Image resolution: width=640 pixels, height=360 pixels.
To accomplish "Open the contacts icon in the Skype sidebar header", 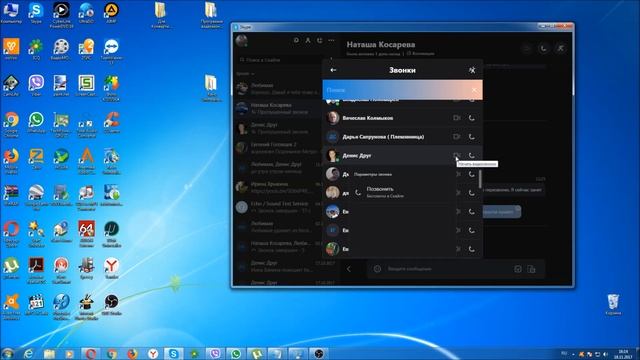I will click(308, 40).
